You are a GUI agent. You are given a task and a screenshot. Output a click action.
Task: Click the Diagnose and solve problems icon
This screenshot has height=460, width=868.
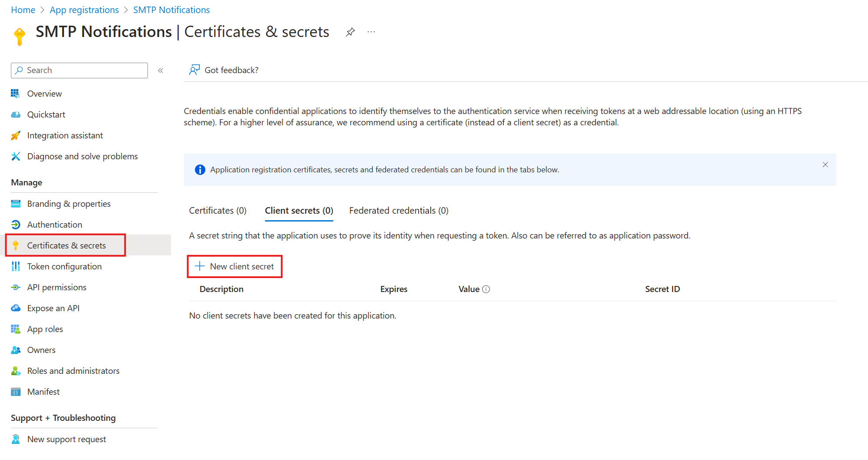coord(16,156)
